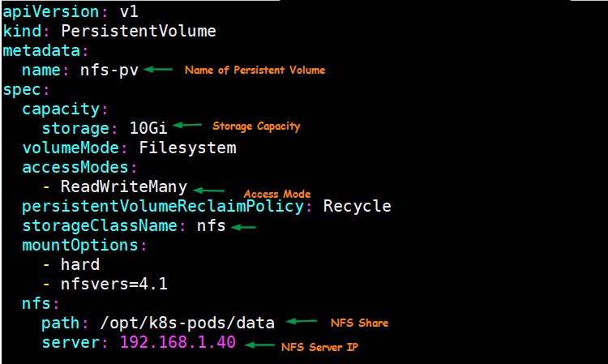This screenshot has width=608, height=364.
Task: Click the arrow after storageClassName nfs value
Action: click(x=243, y=227)
